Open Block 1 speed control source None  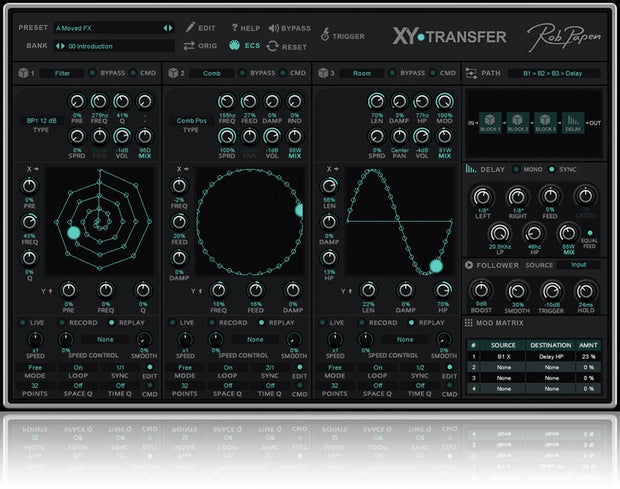pos(105,339)
